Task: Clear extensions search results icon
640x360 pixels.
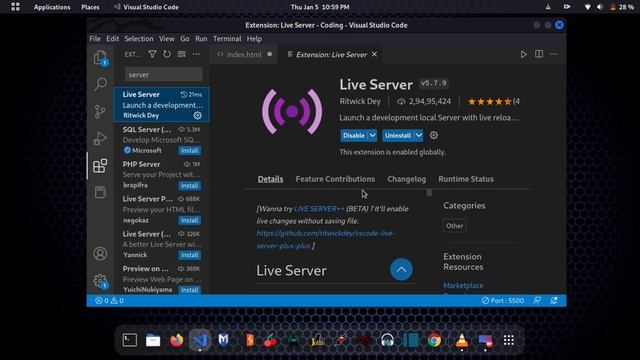Action: 182,54
